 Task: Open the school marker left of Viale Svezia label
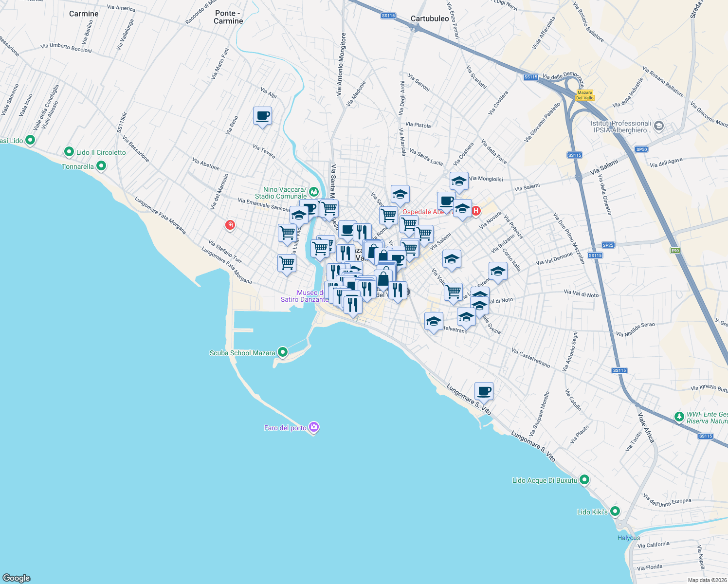point(466,317)
